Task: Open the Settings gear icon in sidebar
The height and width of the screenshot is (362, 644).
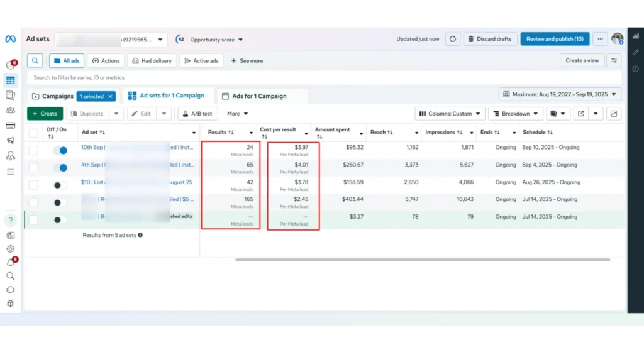Action: coord(11,249)
